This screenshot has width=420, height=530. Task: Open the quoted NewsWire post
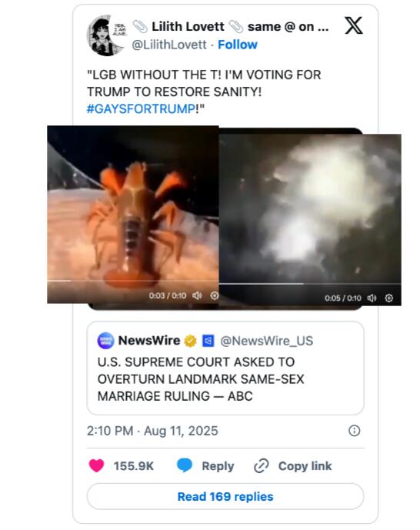point(225,368)
